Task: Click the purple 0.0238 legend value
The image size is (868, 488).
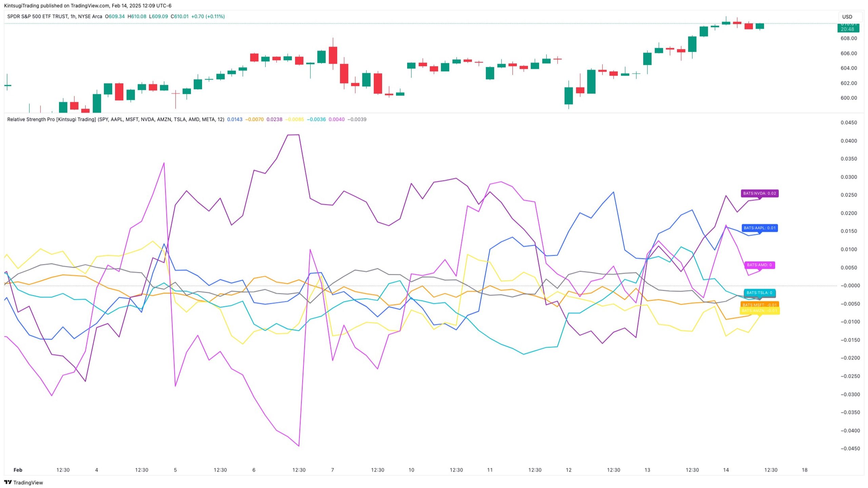Action: [x=274, y=119]
